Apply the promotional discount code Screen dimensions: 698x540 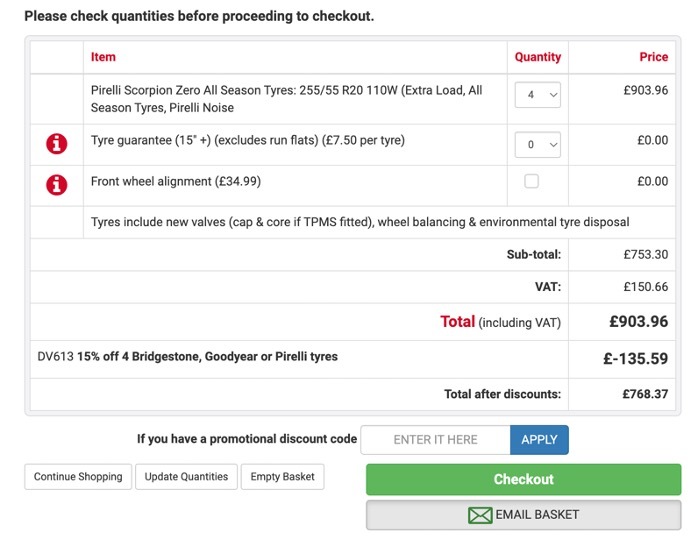(x=539, y=440)
